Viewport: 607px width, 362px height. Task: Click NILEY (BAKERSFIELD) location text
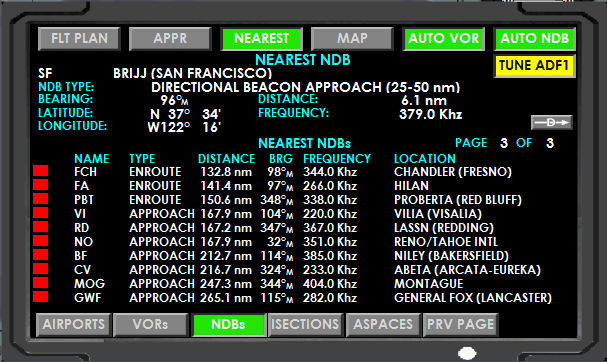(x=451, y=256)
